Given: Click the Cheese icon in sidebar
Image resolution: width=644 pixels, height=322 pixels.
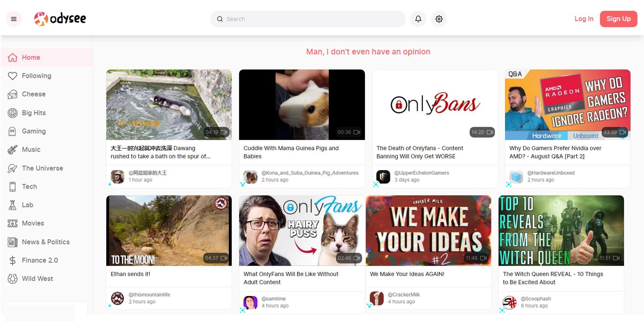Looking at the screenshot, I should 13,94.
